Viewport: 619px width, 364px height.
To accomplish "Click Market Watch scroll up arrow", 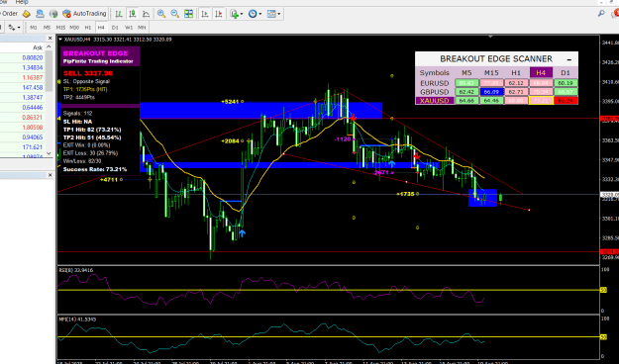I will tap(49, 46).
